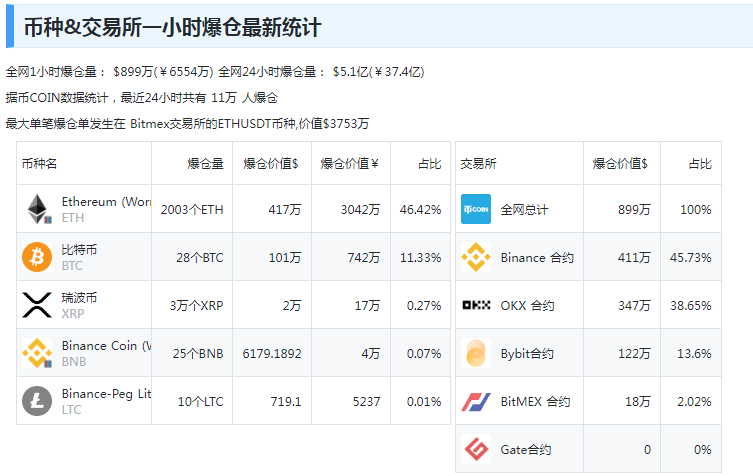Image resolution: width=753 pixels, height=476 pixels.
Task: Click 占比 header in coin table
Action: pyautogui.click(x=430, y=164)
